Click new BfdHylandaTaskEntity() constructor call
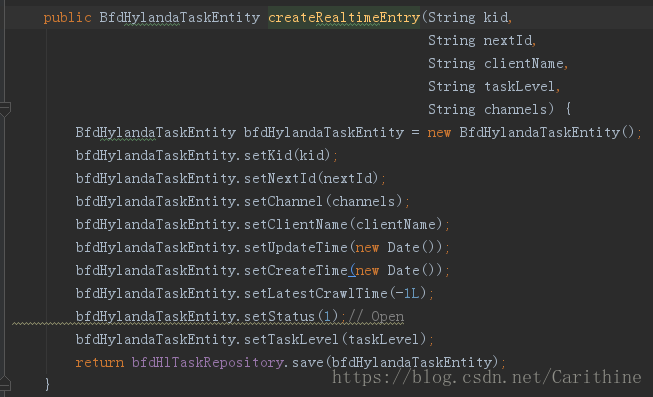The width and height of the screenshot is (653, 397). [x=531, y=132]
